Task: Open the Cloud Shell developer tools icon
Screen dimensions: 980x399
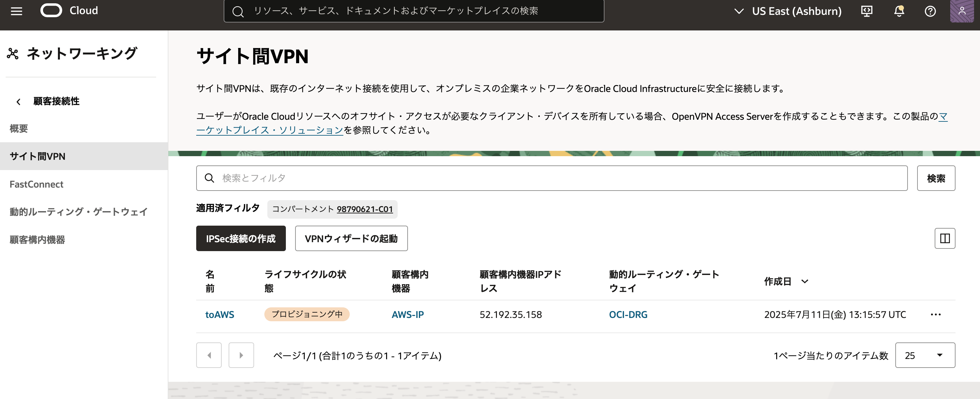Action: tap(867, 11)
